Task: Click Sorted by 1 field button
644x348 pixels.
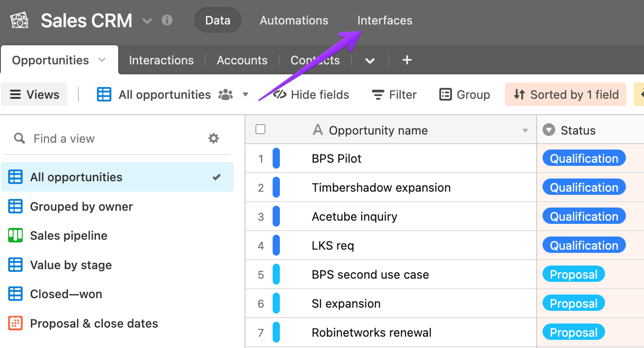Action: click(566, 95)
